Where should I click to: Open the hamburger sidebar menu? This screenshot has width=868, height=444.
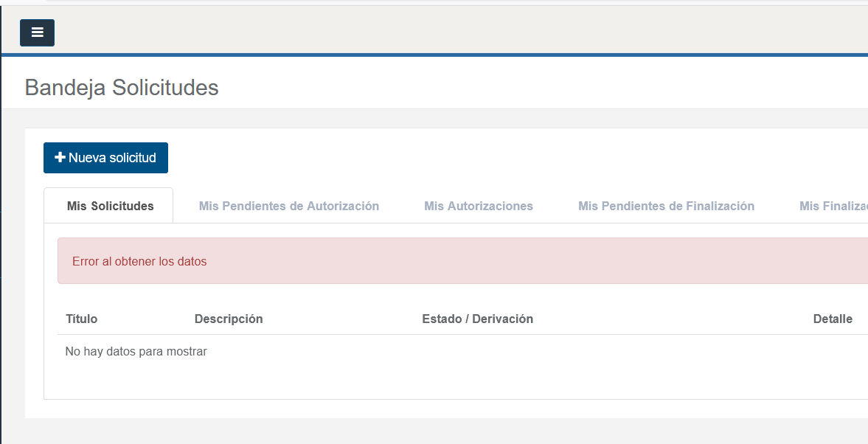point(37,32)
